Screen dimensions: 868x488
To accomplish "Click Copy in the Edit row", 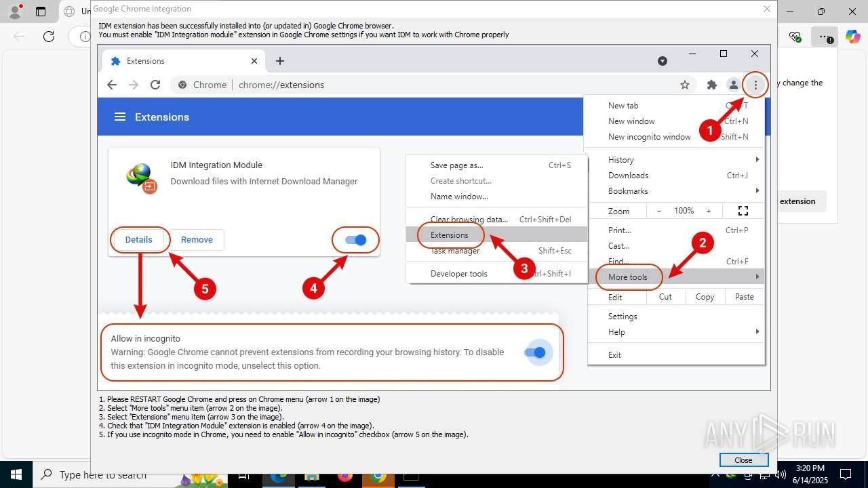I will 705,297.
